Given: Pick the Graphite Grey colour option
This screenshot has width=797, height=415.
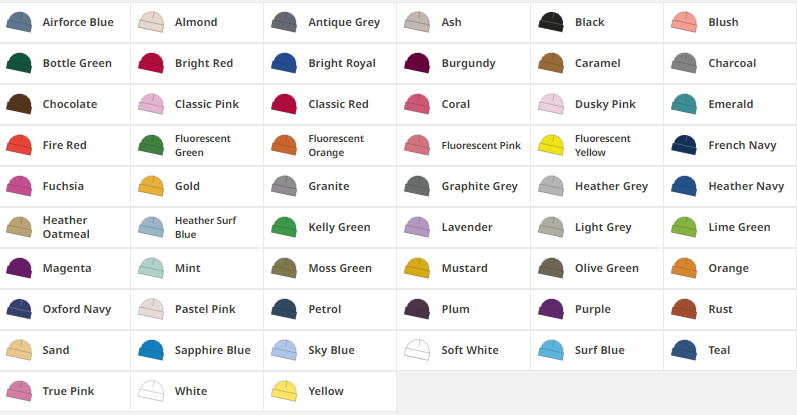Looking at the screenshot, I should 463,187.
